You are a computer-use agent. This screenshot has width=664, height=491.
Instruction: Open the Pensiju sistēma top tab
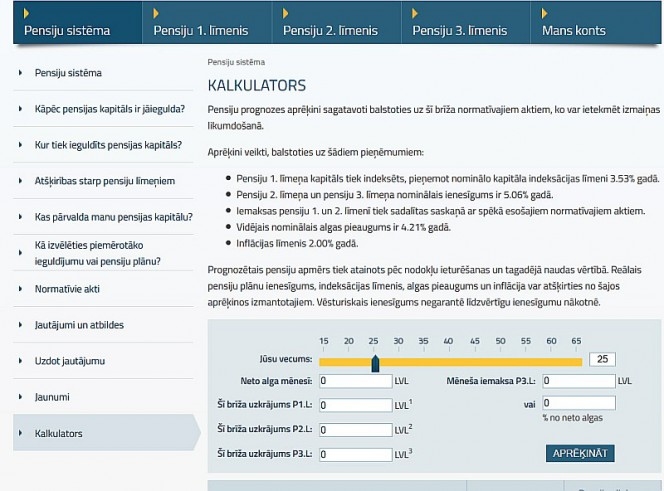tap(66, 30)
